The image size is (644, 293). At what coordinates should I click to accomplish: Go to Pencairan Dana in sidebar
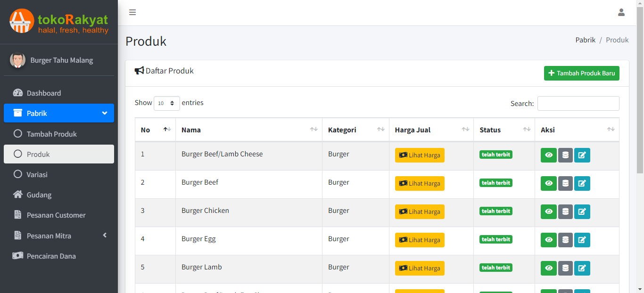coord(51,256)
